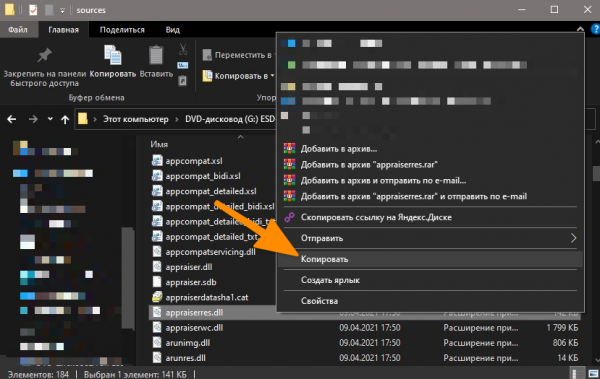Viewport: 600px width, 379px height.
Task: Select file appraiser.sdb
Action: point(191,282)
